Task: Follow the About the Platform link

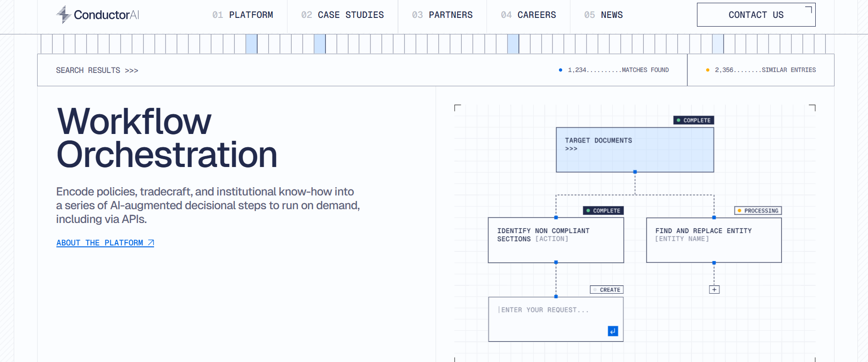Action: click(100, 243)
